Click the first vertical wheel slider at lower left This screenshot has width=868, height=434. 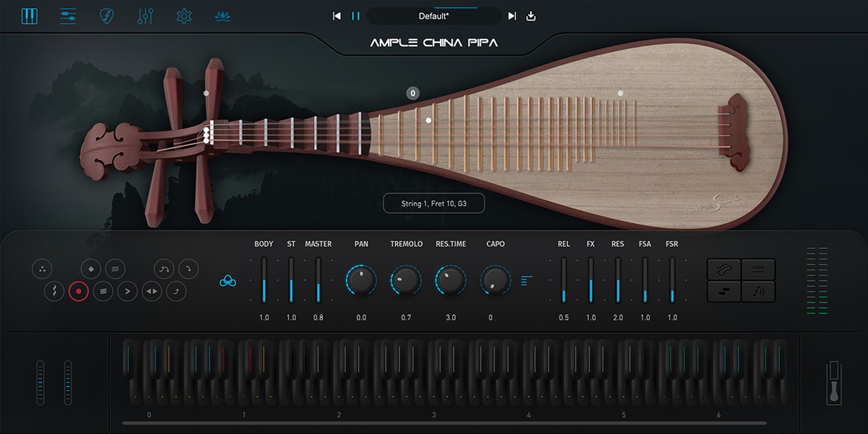coord(40,383)
